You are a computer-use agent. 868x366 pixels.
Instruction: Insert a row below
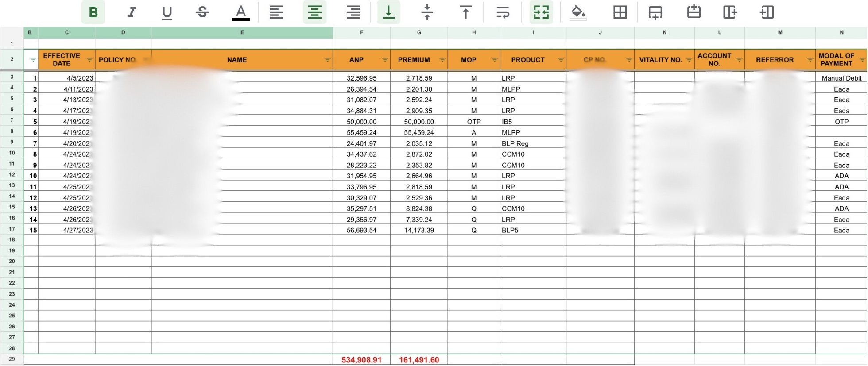point(655,12)
